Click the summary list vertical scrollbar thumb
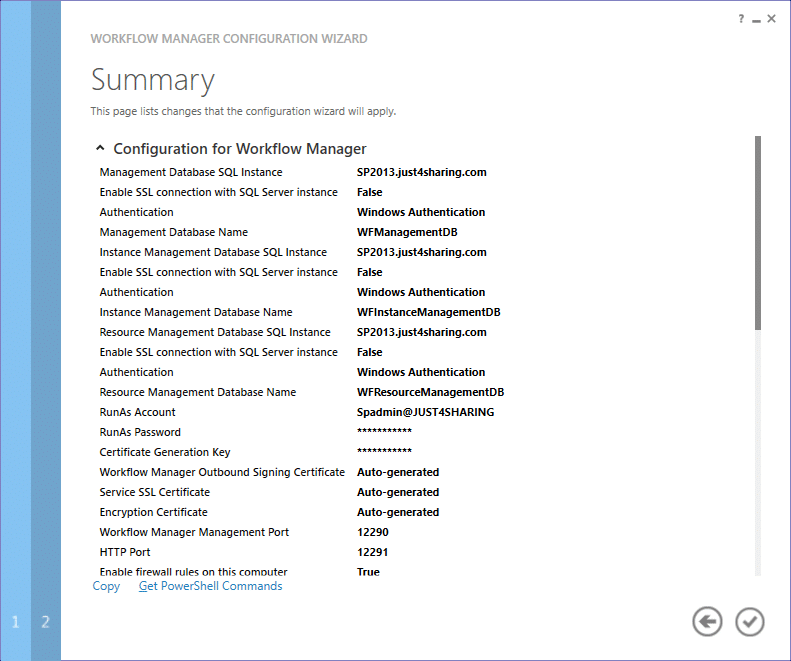 tap(758, 233)
